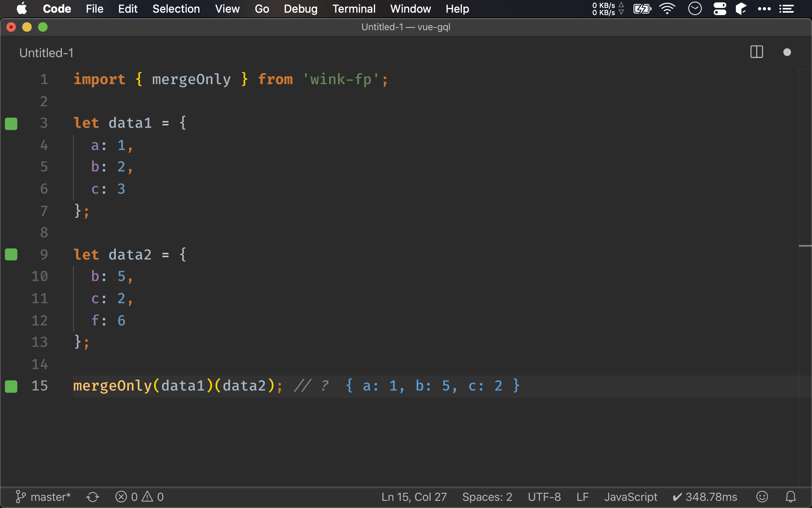812x508 pixels.
Task: Open the Selection menu
Action: 176,9
